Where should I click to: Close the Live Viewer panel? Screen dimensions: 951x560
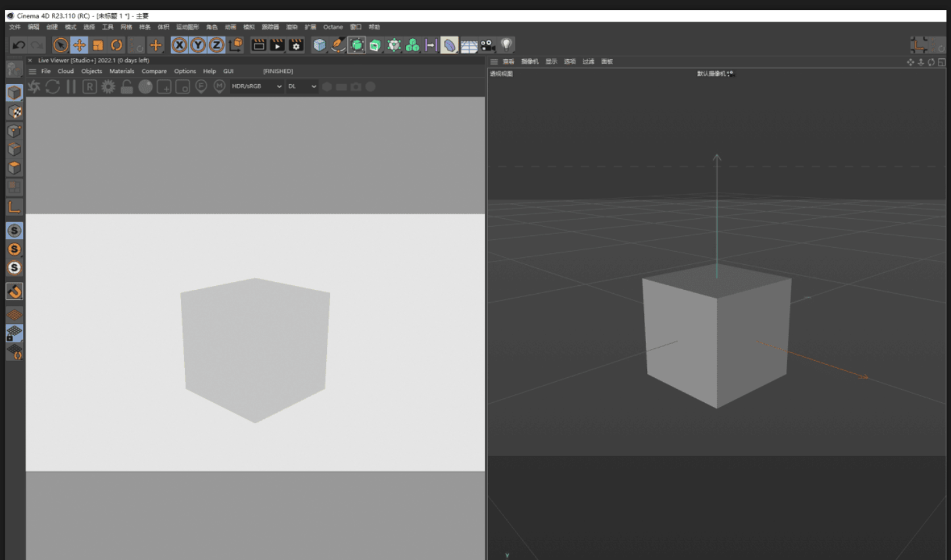pyautogui.click(x=30, y=60)
